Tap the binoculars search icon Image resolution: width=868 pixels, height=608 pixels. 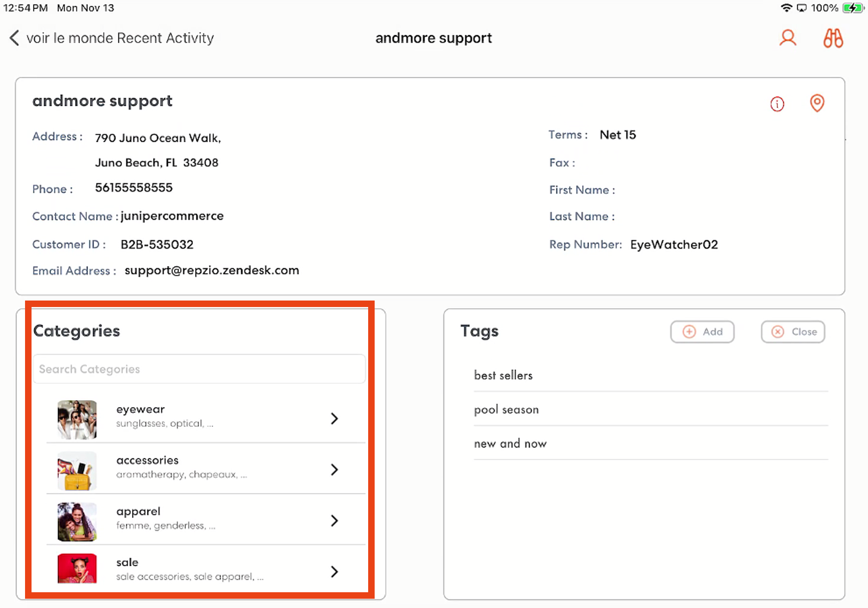pyautogui.click(x=833, y=38)
